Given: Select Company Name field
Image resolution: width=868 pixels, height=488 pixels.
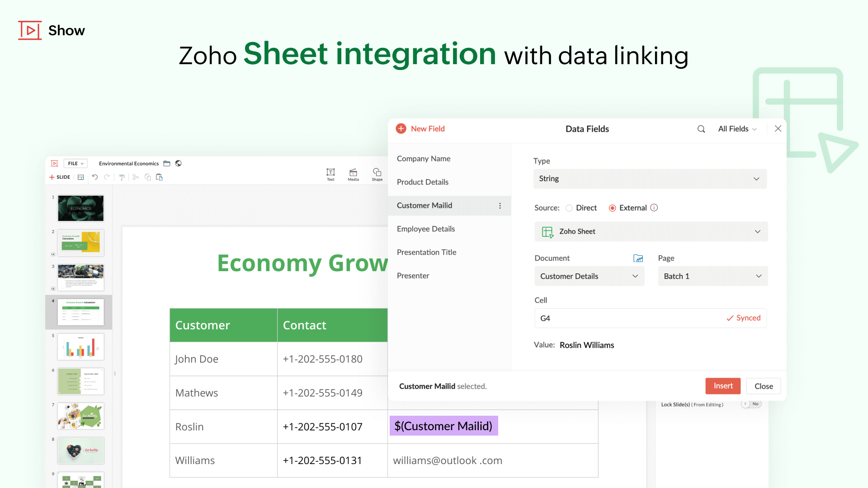Looking at the screenshot, I should (449, 159).
